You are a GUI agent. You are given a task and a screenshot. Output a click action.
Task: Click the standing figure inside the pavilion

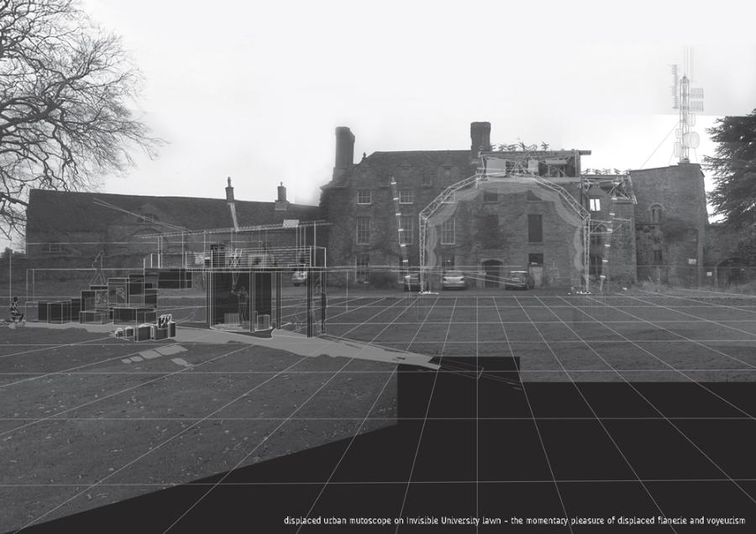(244, 304)
